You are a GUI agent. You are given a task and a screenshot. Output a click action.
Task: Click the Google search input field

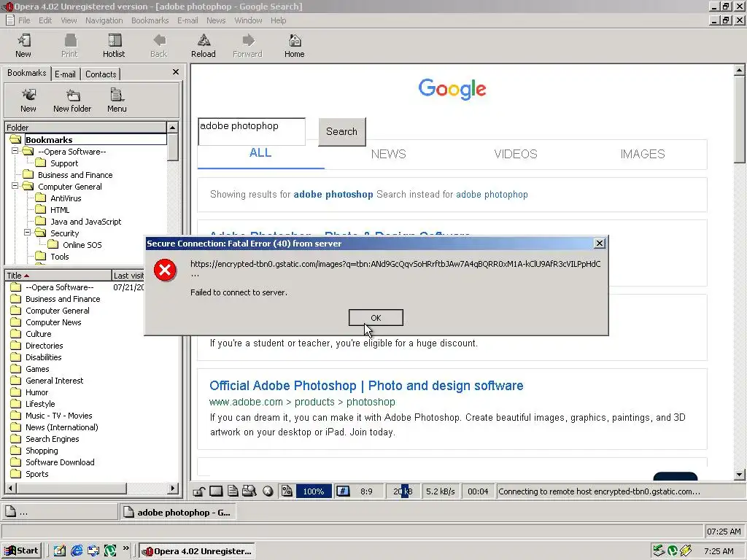(252, 131)
